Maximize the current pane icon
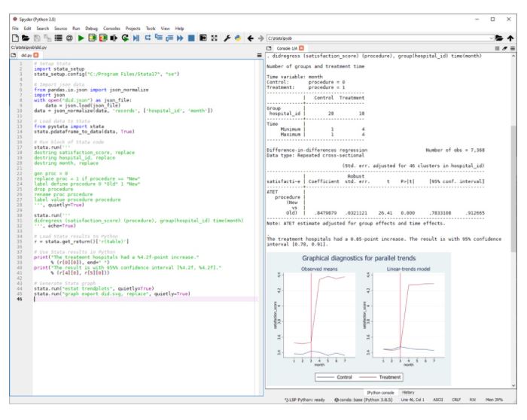Viewport: 527px width, 420px height. pos(203,38)
